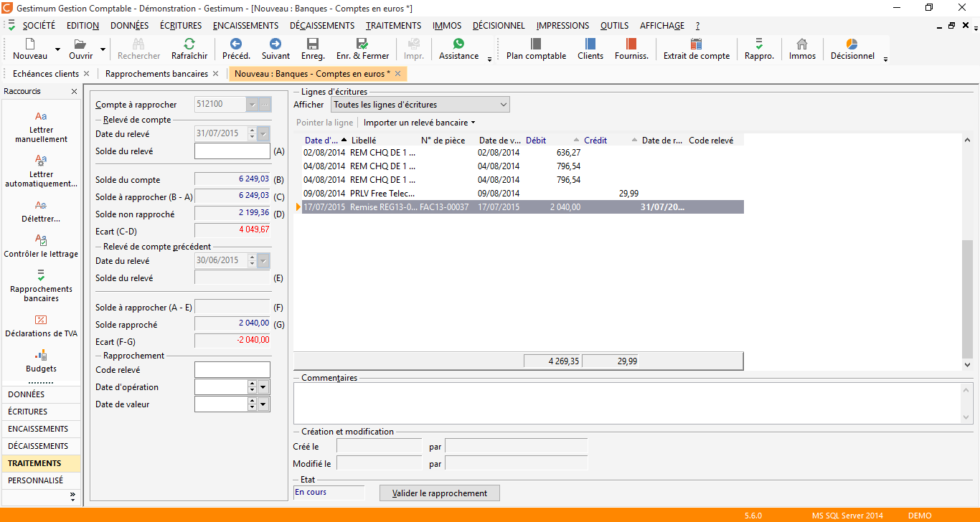Click the Code relevé input field
The height and width of the screenshot is (522, 980).
(x=232, y=370)
